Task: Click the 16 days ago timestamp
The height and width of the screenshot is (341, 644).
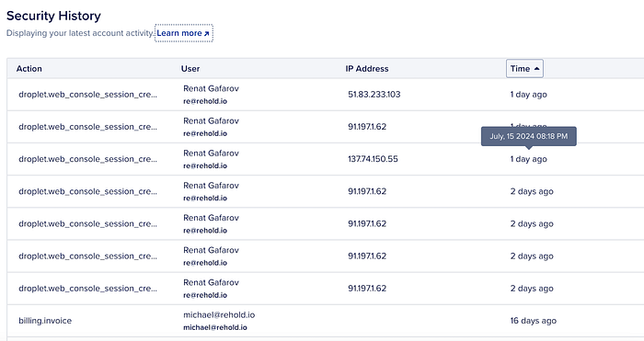Action: tap(533, 321)
